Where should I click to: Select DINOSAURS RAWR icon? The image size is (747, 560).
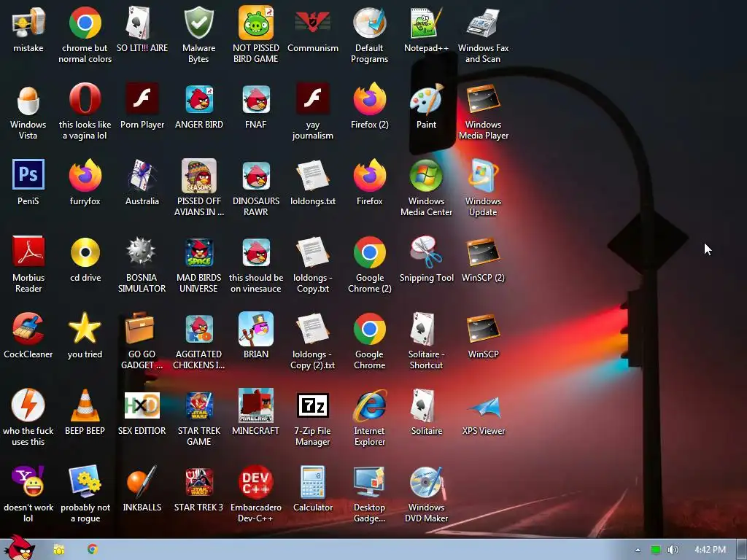tap(256, 176)
